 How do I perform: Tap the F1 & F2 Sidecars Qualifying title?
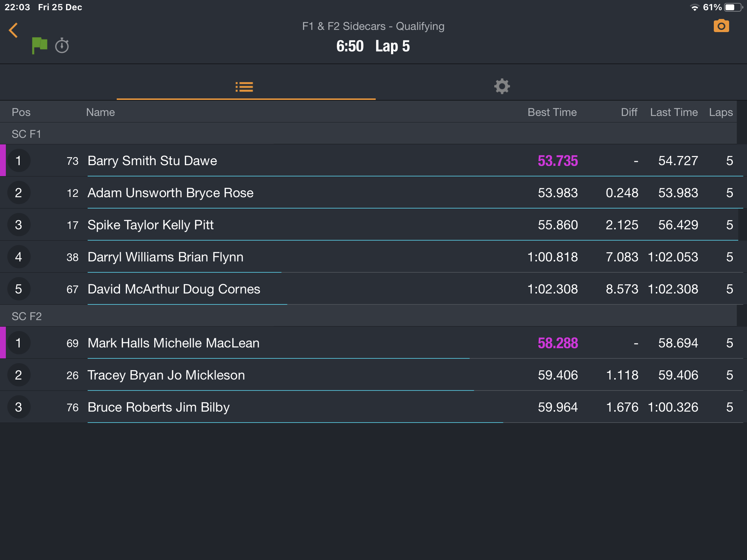pos(373,26)
